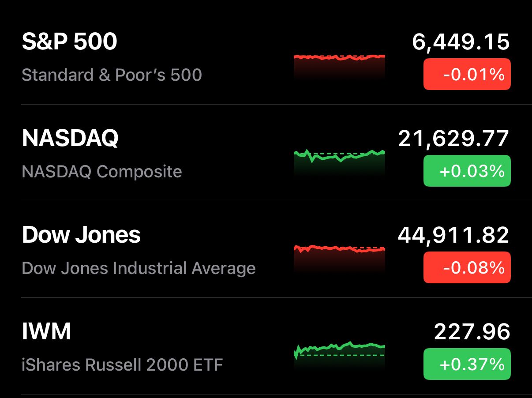532x398 pixels.
Task: Toggle the -0.08% change badge
Action: 467,267
